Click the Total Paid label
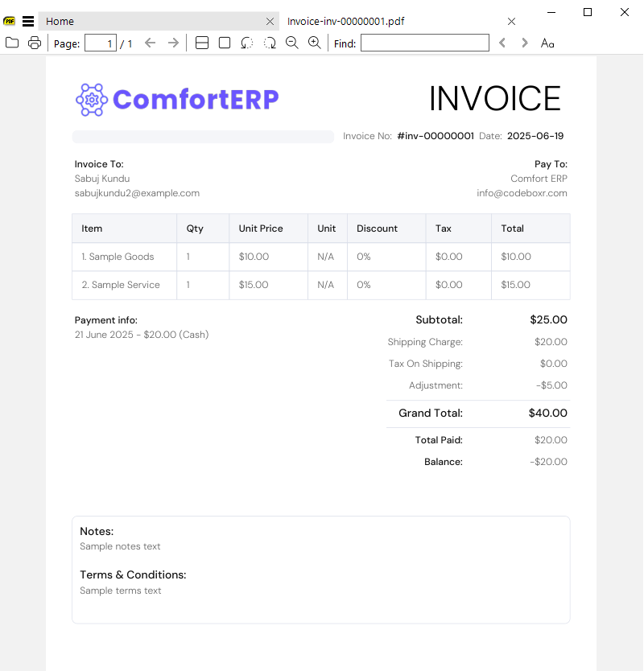This screenshot has width=644, height=671. [x=439, y=440]
